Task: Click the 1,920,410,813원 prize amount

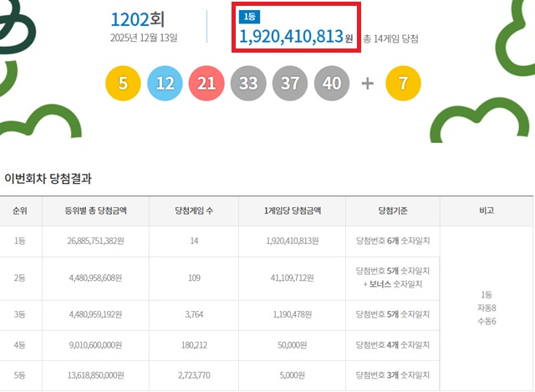Action: (x=291, y=37)
